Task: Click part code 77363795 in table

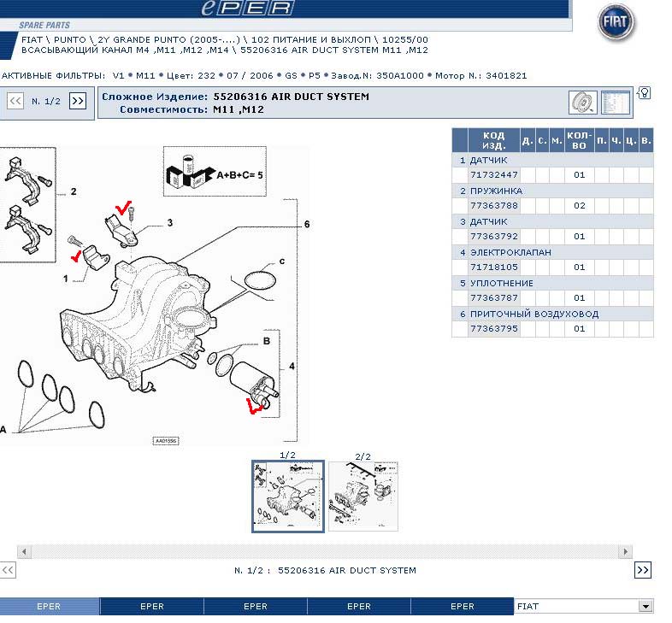Action: 494,329
